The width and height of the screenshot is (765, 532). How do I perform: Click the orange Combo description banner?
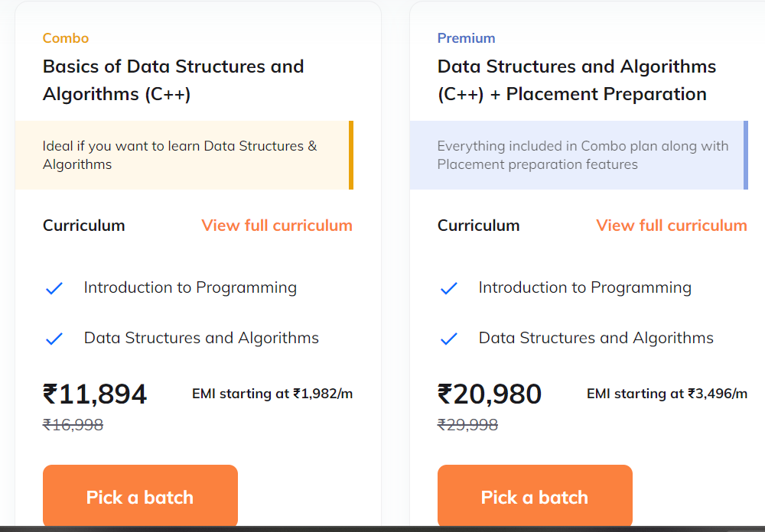pos(184,155)
